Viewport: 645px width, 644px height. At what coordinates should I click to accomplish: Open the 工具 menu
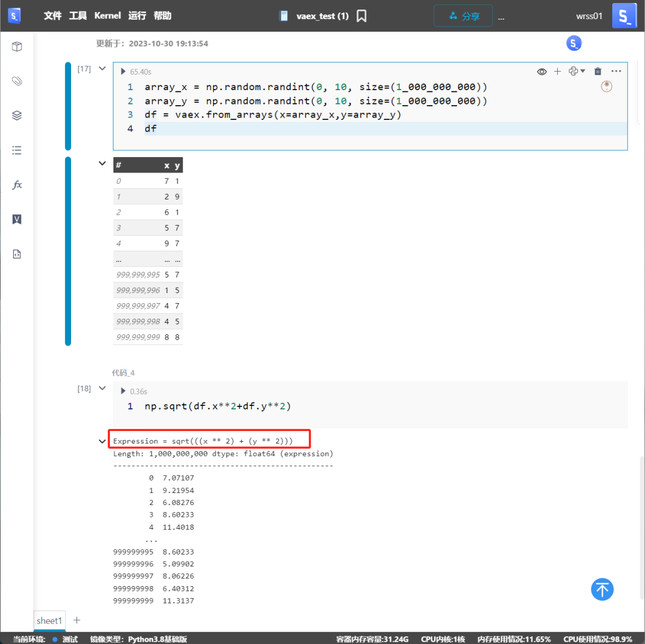tap(78, 16)
